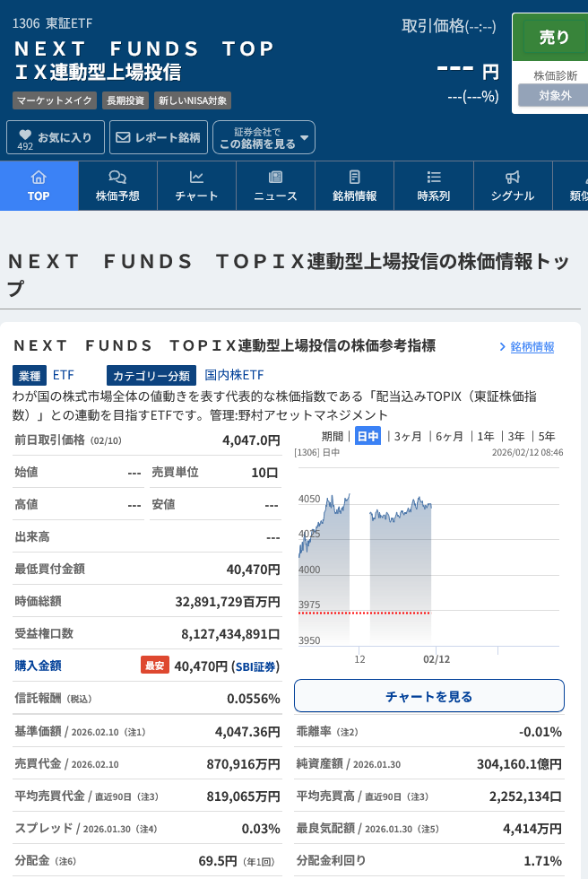Switch chart period to 5年
This screenshot has width=588, height=879.
pos(546,437)
